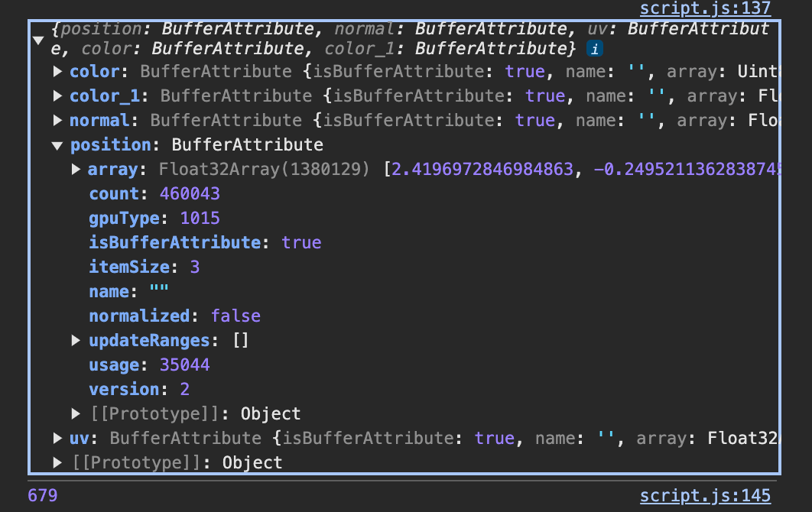
Task: Click the logged number 679 output
Action: click(x=42, y=496)
